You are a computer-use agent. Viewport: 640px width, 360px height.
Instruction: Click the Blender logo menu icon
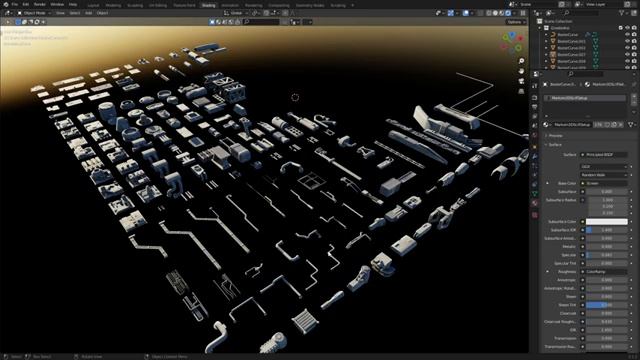[5, 4]
